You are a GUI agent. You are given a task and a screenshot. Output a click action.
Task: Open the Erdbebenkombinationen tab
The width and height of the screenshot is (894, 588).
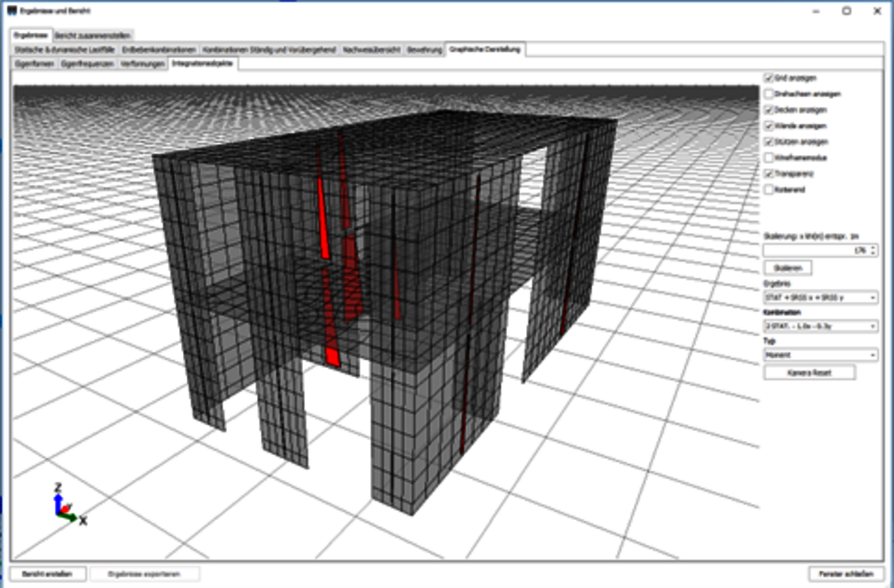[x=159, y=50]
